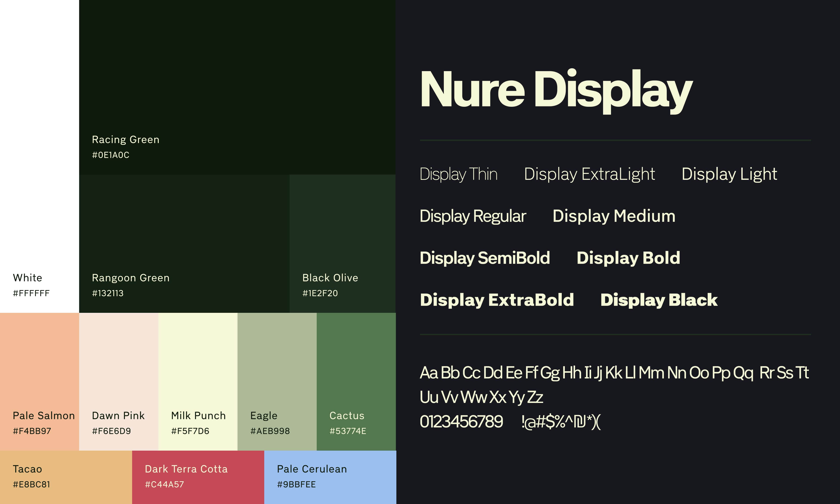Select the Display ExtraLight weight sample
Viewport: 840px width, 504px height.
[x=590, y=175]
